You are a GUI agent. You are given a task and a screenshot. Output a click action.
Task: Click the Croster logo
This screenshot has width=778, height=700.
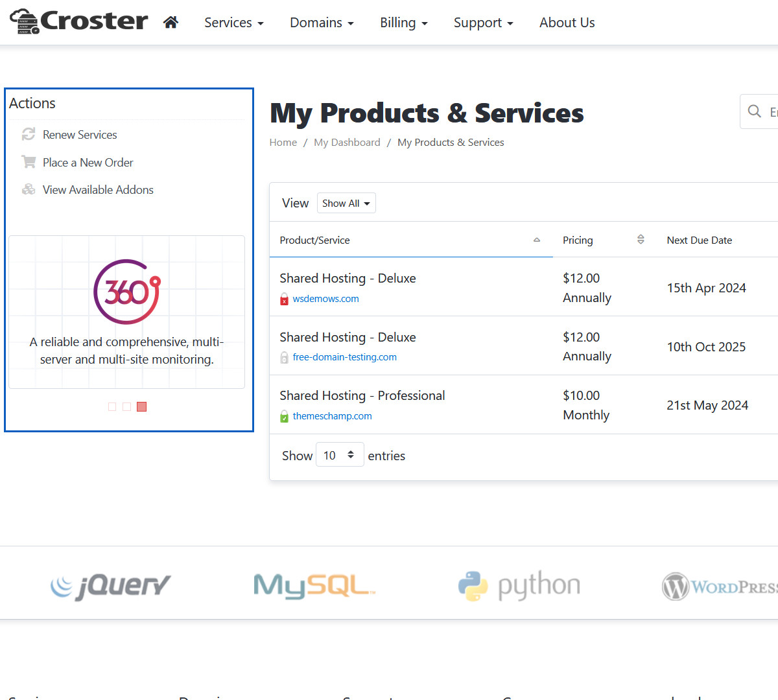click(79, 21)
